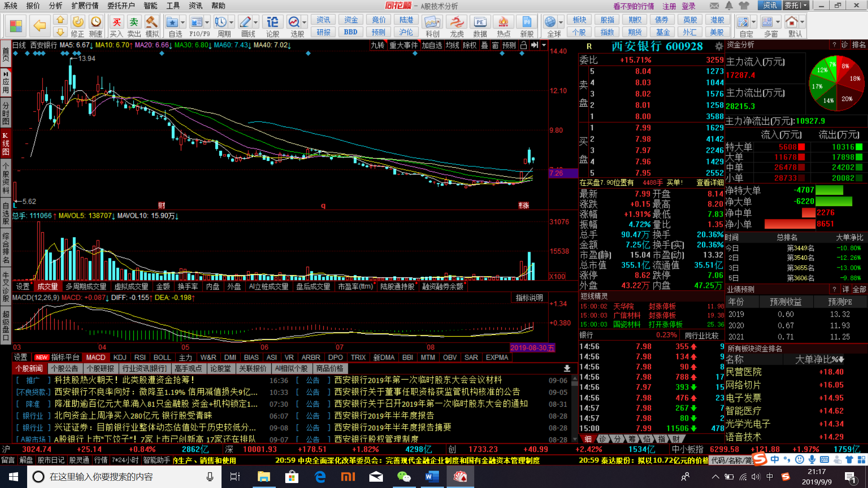Screen dimensions: 868x488
Task: Click the red 净小单 8651 bar
Action: 790,224
